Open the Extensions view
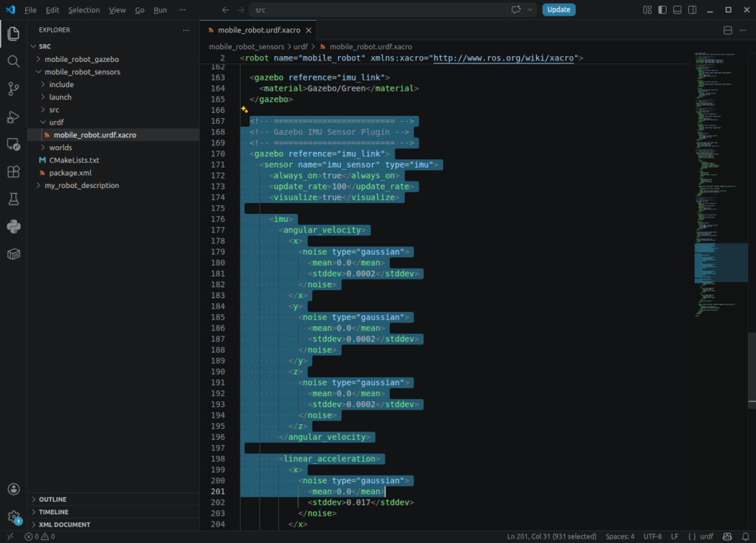 click(x=13, y=171)
